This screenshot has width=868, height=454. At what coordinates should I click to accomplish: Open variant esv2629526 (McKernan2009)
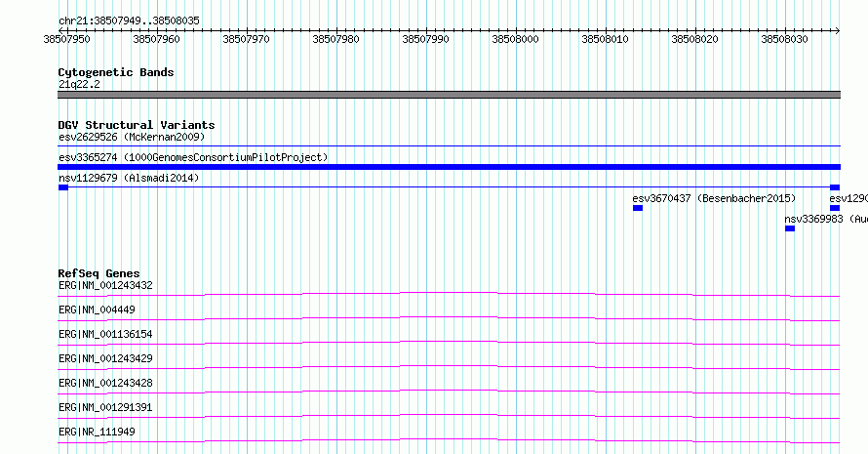coord(132,137)
